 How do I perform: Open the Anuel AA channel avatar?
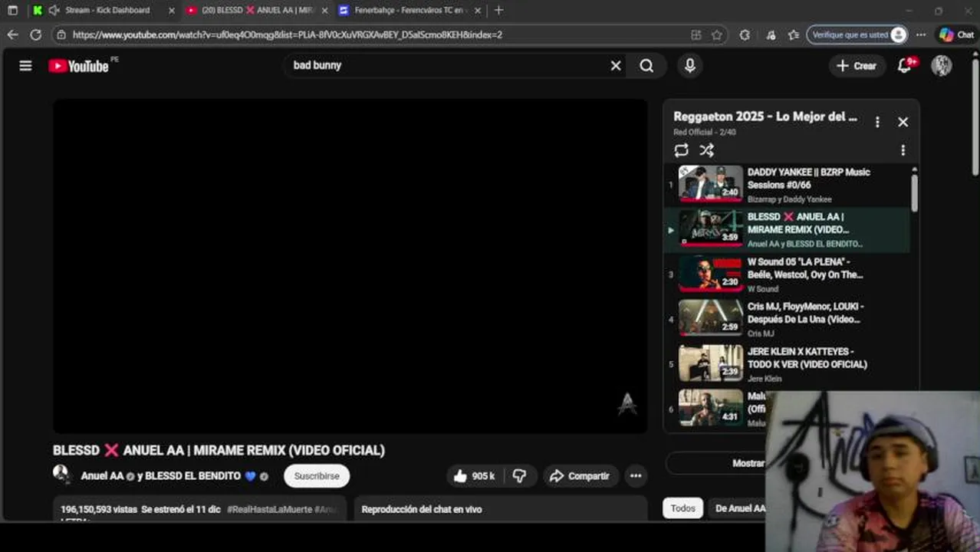[x=62, y=474]
